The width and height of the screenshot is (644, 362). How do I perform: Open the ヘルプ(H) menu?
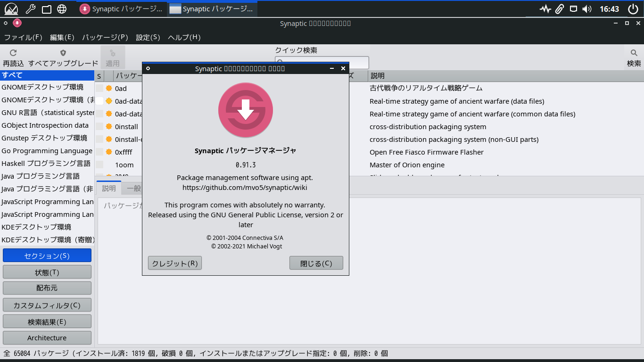tap(184, 37)
